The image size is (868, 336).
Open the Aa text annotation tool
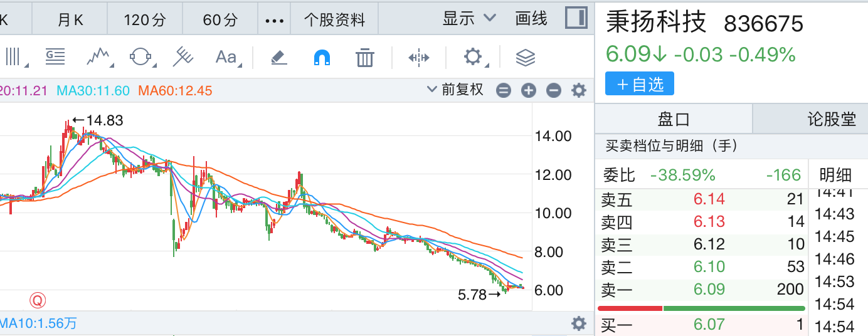tap(226, 58)
